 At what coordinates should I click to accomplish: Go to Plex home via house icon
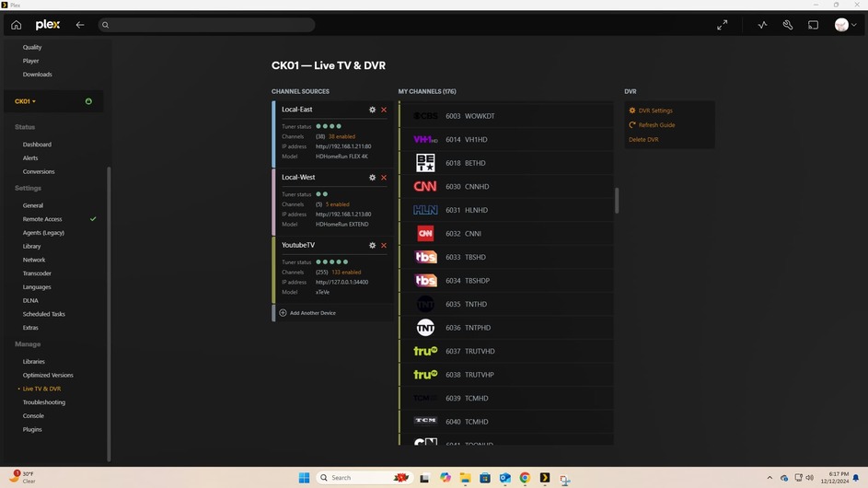[16, 25]
